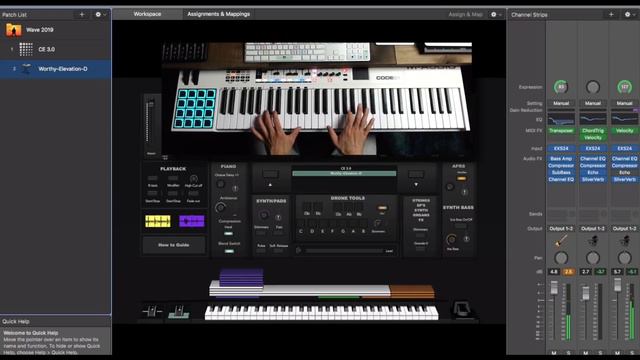Toggle the Arps Modifier orange switch
Screen dimensions: 640x360
click(x=462, y=178)
